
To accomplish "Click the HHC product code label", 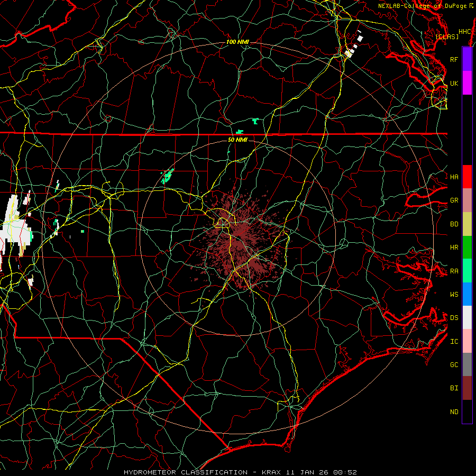I will click(465, 32).
